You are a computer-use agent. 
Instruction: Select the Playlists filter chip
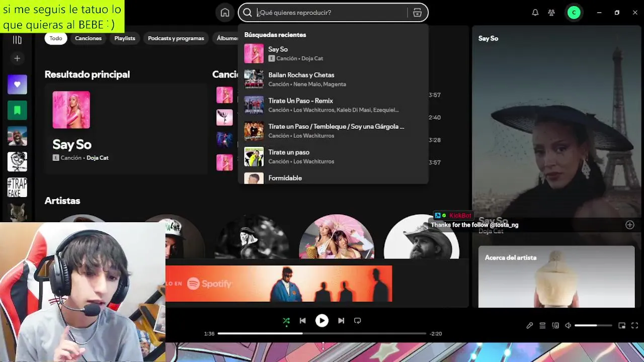[125, 38]
